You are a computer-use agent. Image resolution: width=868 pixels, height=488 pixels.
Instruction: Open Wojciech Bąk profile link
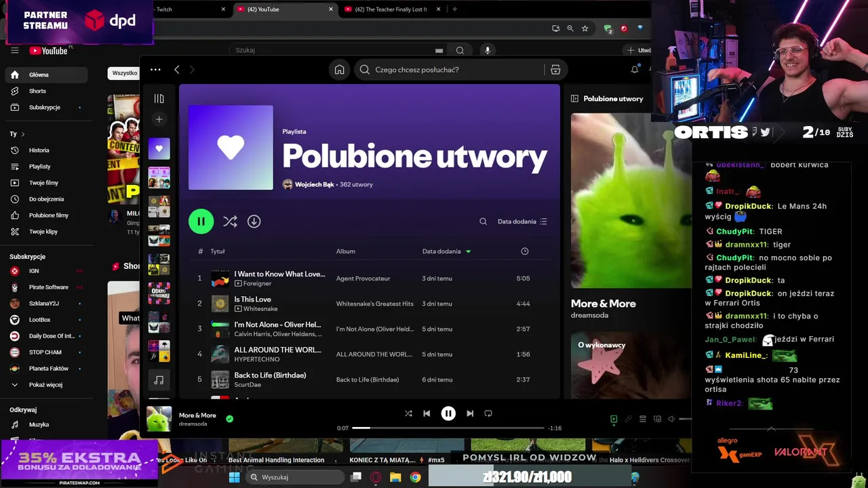point(314,184)
